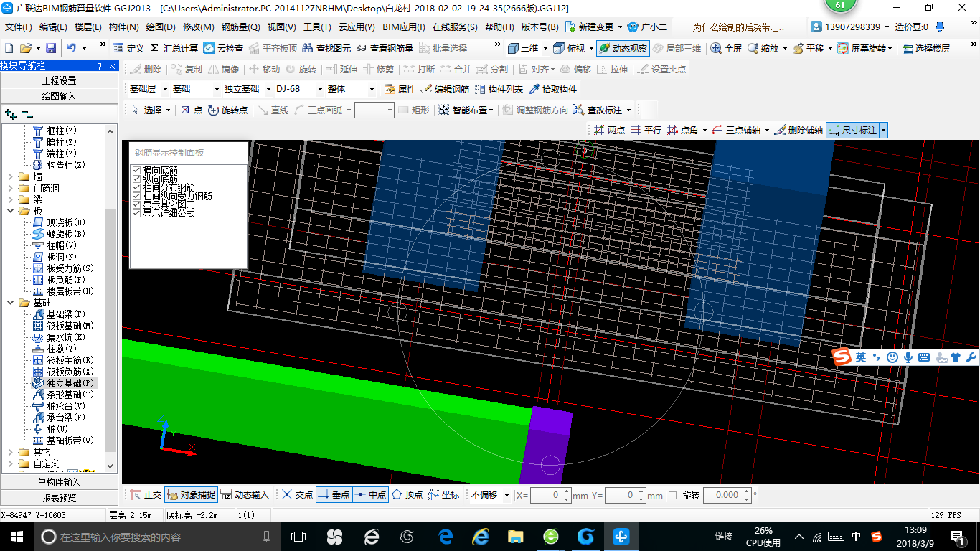Select 旋转点 rotate point tool
The image size is (980, 551).
[x=227, y=110]
